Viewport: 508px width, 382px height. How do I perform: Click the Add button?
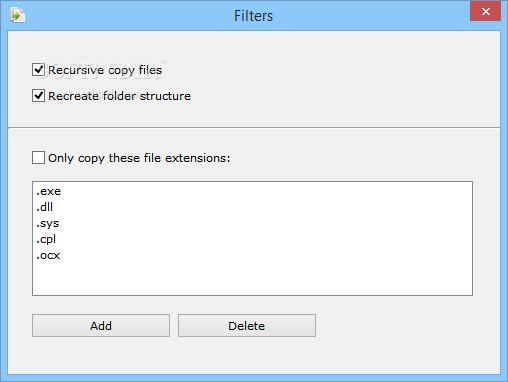[101, 326]
